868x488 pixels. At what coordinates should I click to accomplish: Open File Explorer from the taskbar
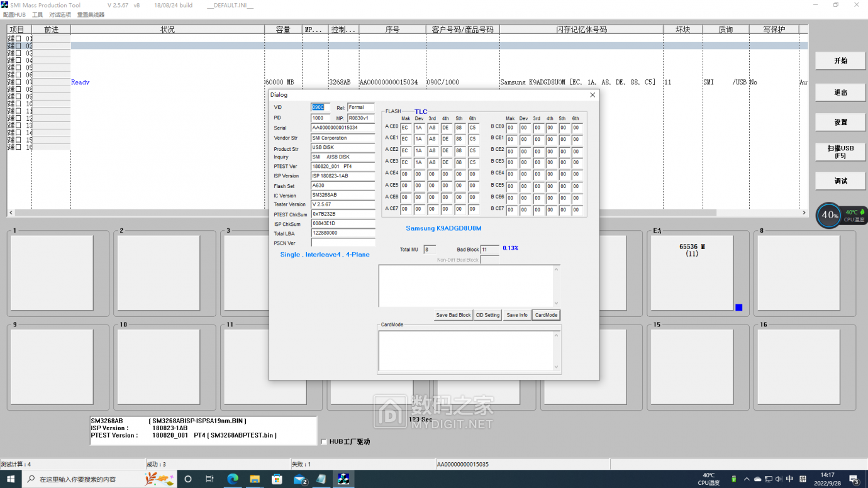pyautogui.click(x=255, y=479)
